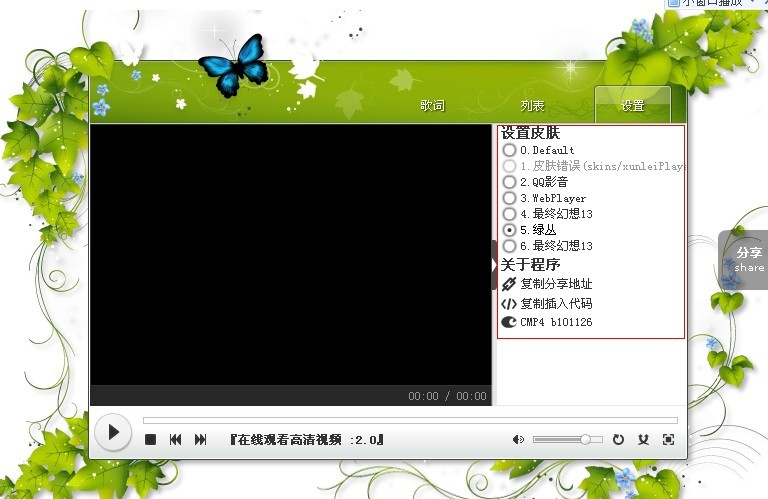768x499 pixels.
Task: Open the 列表 tab
Action: click(532, 106)
